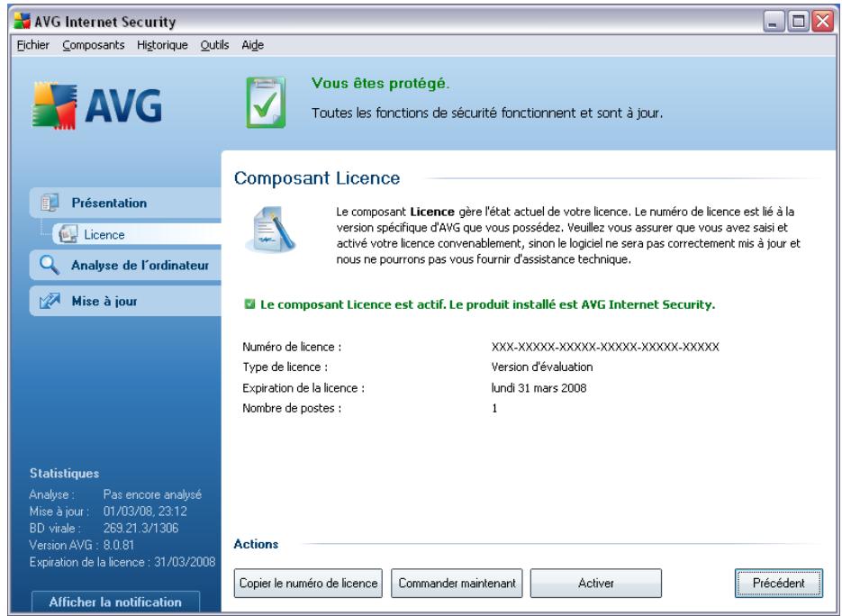Image resolution: width=842 pixels, height=616 pixels.
Task: Click the Mise à jour update icon
Action: point(50,301)
